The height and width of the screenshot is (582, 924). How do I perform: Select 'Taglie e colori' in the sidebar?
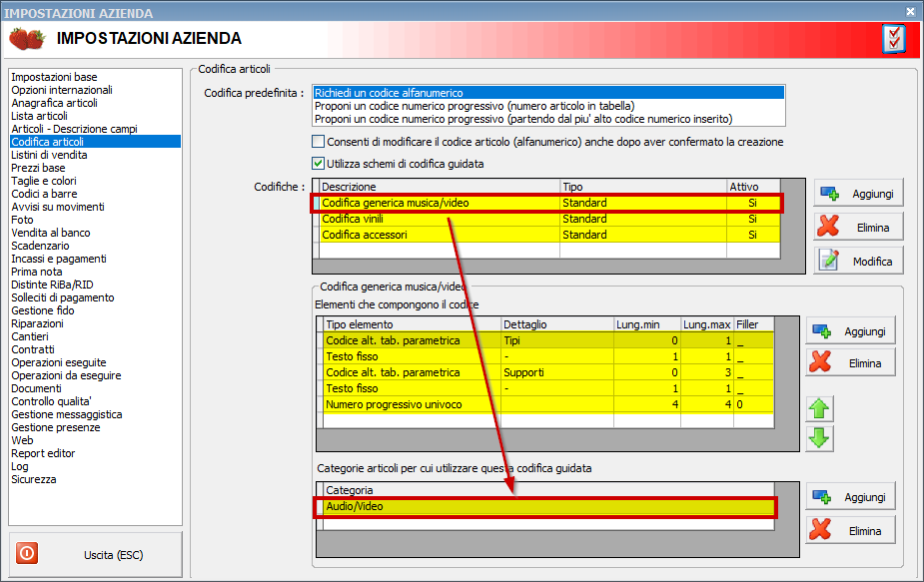coord(48,181)
